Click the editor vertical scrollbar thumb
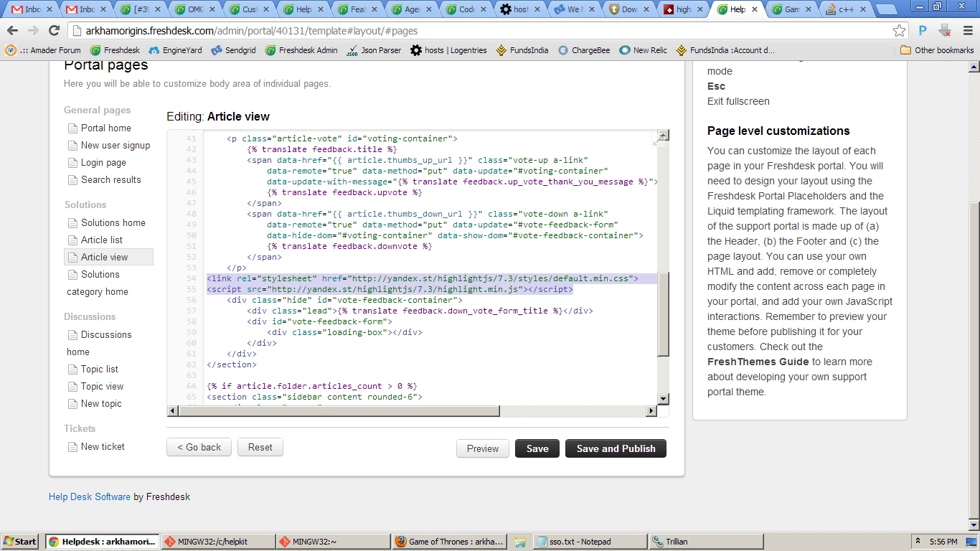The image size is (980, 551). click(663, 314)
